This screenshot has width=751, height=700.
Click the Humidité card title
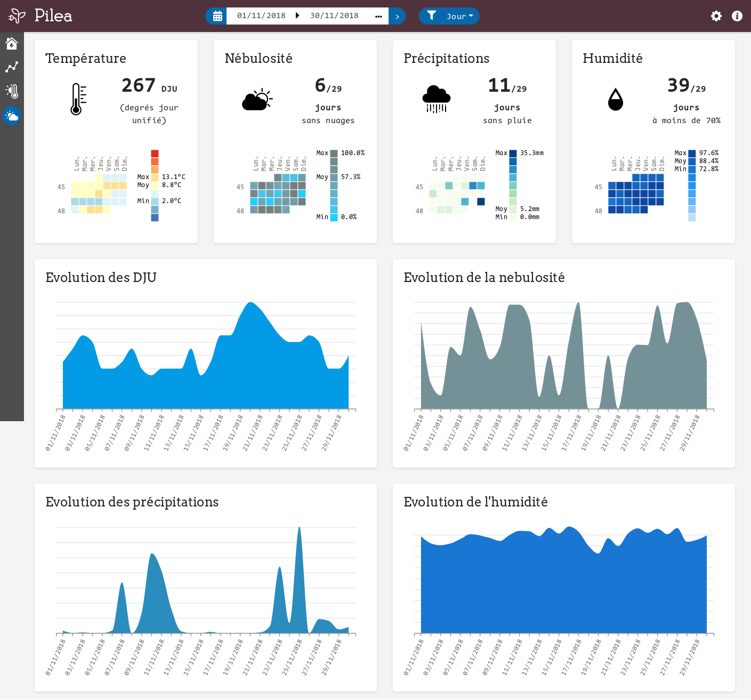point(612,58)
